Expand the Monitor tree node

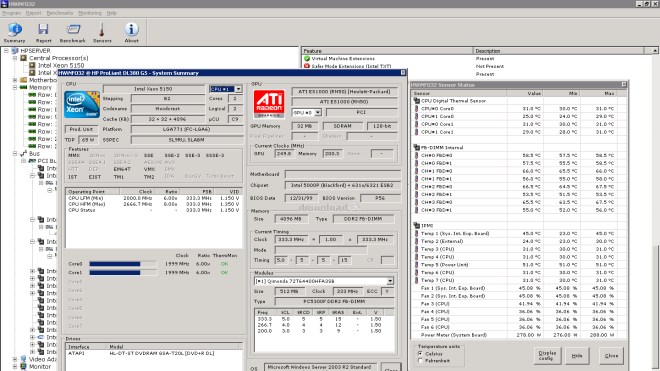(15, 367)
